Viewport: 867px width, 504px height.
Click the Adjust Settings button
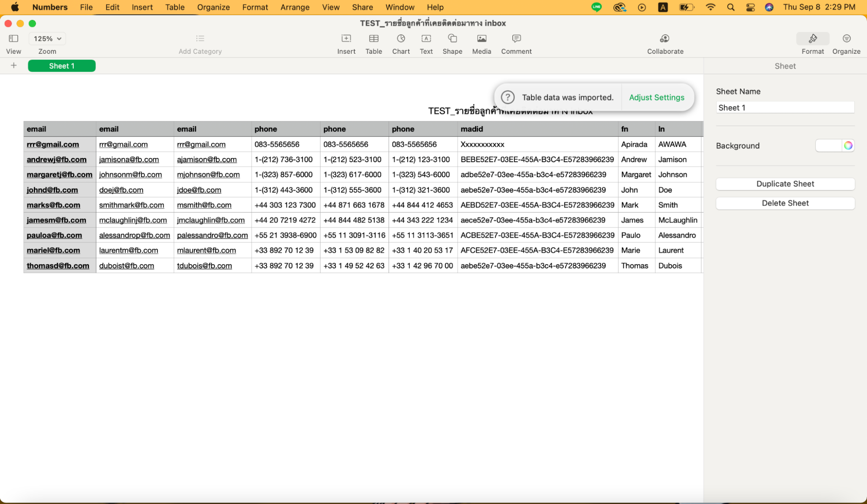click(x=657, y=97)
